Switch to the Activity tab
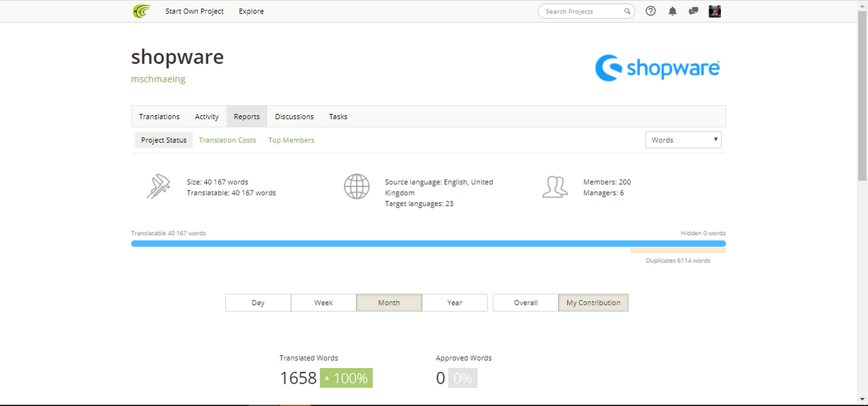The width and height of the screenshot is (868, 406). (207, 117)
